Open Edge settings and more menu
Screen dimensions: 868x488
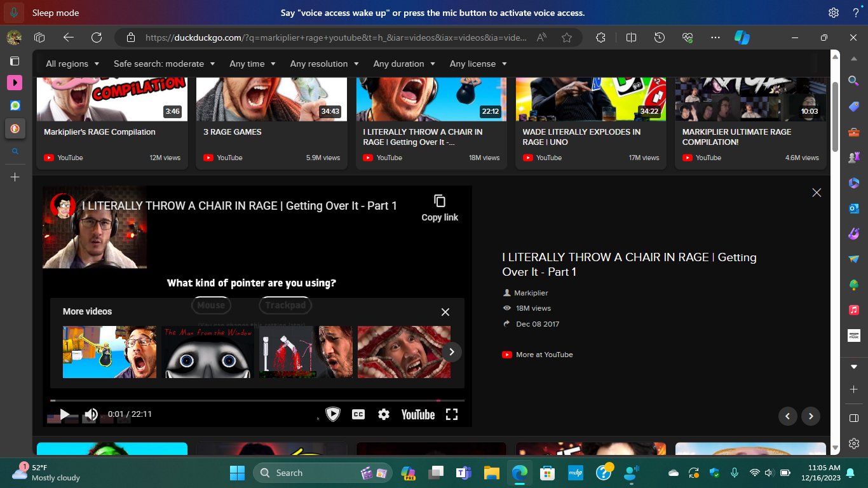[715, 37]
